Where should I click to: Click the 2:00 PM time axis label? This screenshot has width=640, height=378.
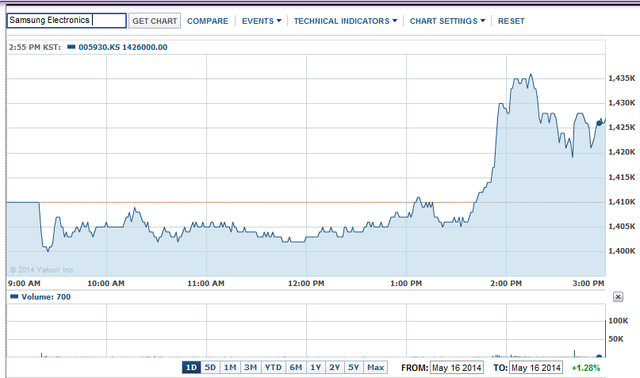point(506,283)
